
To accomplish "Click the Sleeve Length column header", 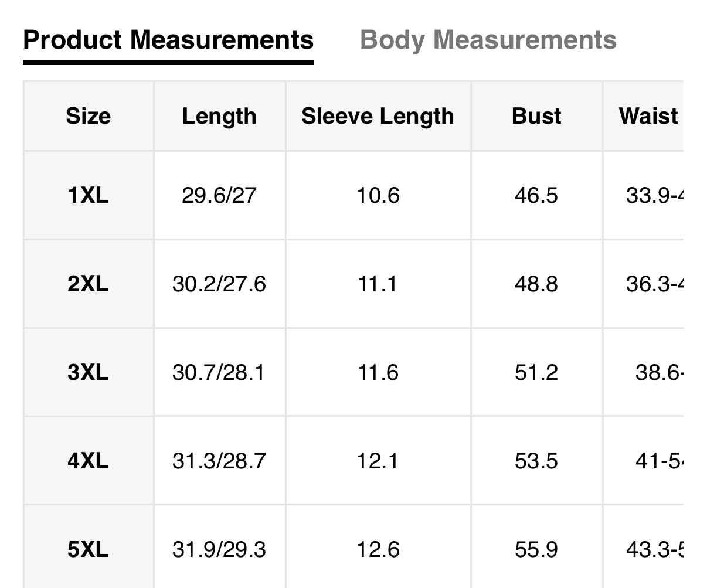I will point(378,116).
